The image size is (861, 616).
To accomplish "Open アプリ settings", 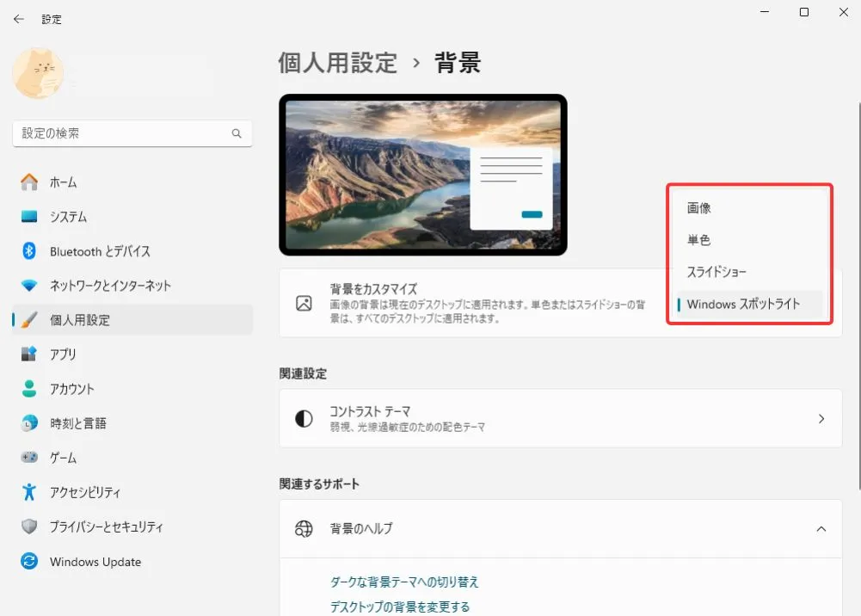I will tap(132, 354).
